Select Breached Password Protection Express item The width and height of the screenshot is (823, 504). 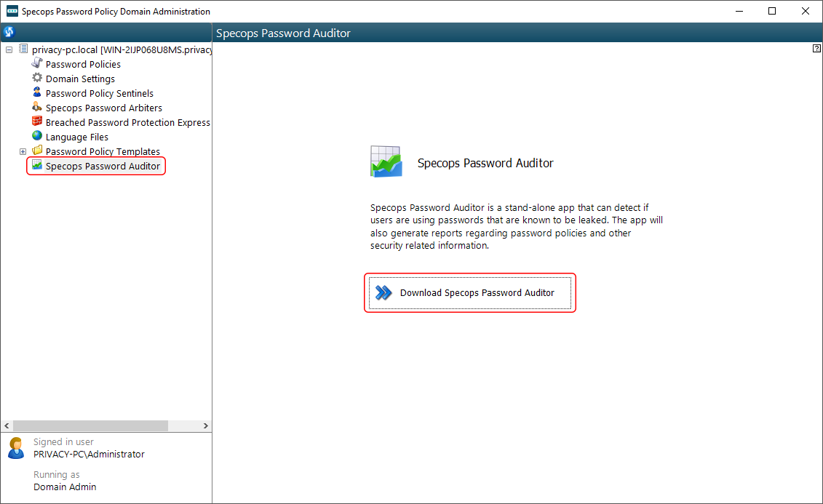coord(128,122)
